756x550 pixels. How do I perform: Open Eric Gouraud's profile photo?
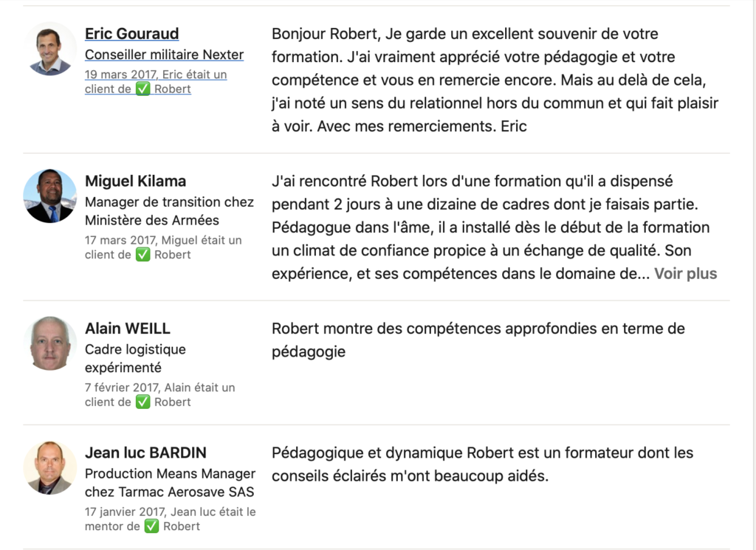50,49
